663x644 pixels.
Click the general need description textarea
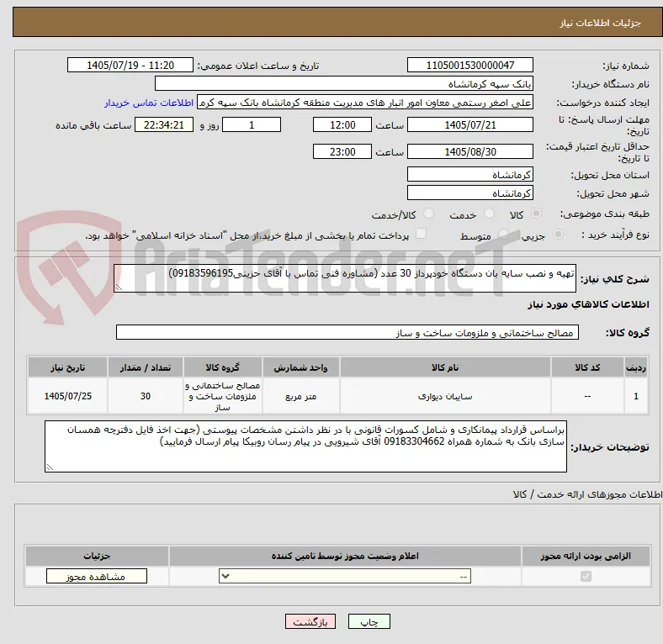pos(345,278)
